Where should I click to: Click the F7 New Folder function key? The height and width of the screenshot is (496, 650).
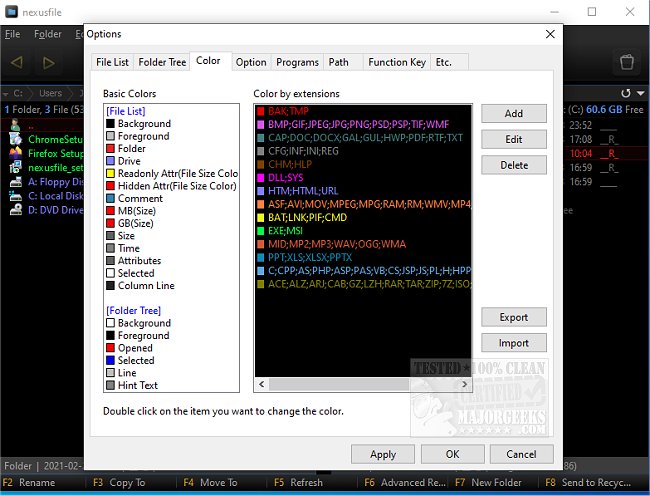(488, 483)
